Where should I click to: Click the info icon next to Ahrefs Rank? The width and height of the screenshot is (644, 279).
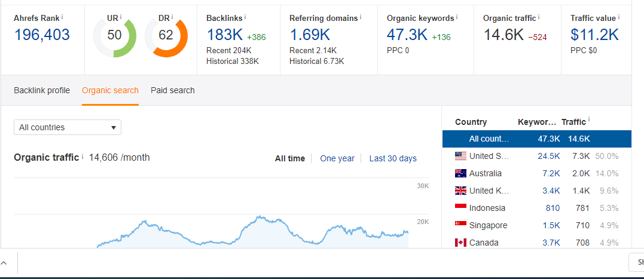63,17
